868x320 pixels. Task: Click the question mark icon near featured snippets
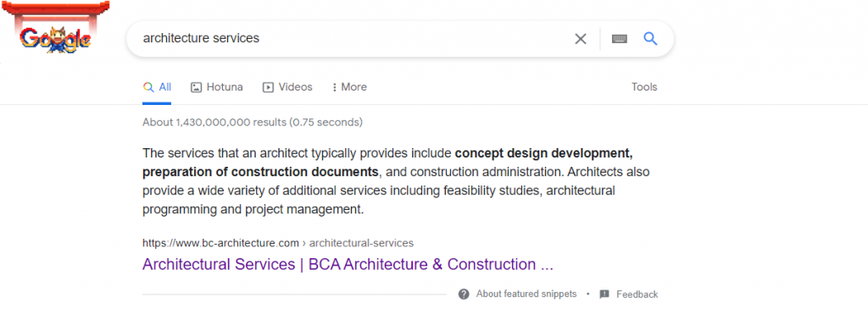(464, 294)
